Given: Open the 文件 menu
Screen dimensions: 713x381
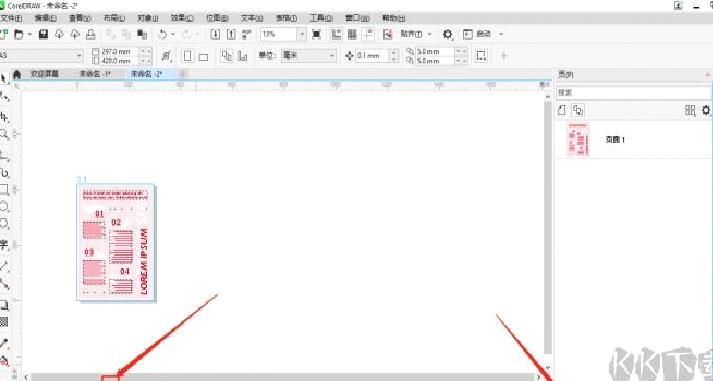Looking at the screenshot, I should (11, 18).
